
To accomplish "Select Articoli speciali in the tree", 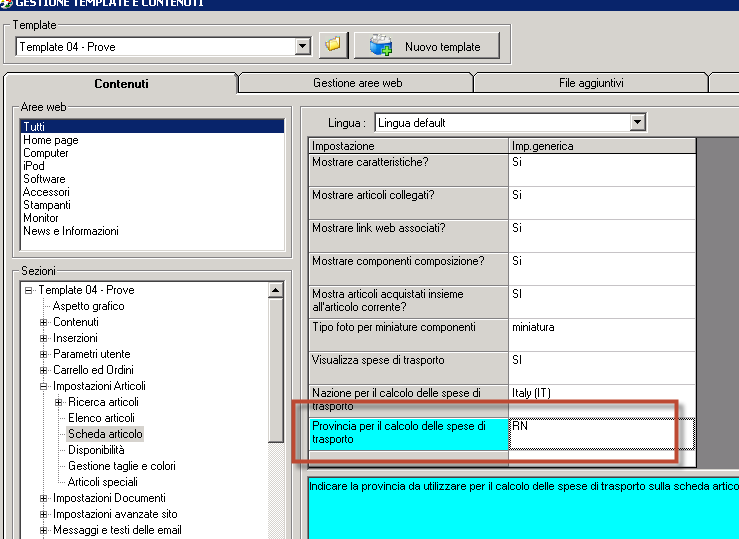I will (x=103, y=482).
